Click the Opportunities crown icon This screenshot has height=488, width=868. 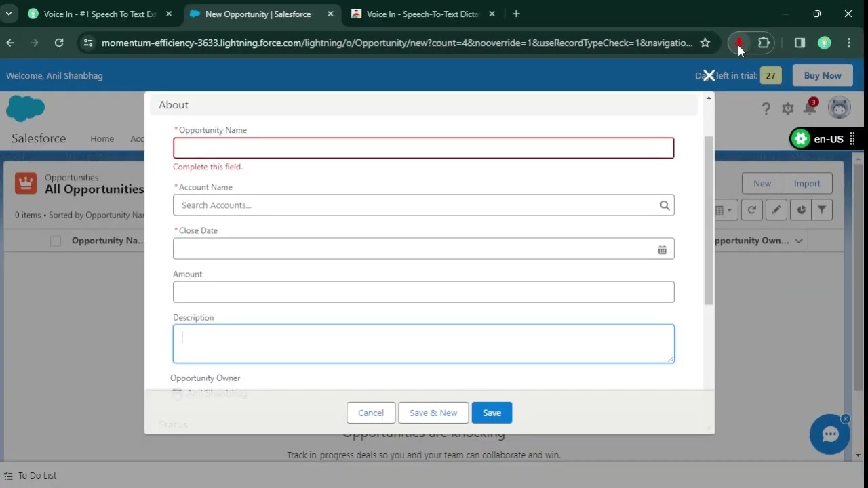[26, 183]
